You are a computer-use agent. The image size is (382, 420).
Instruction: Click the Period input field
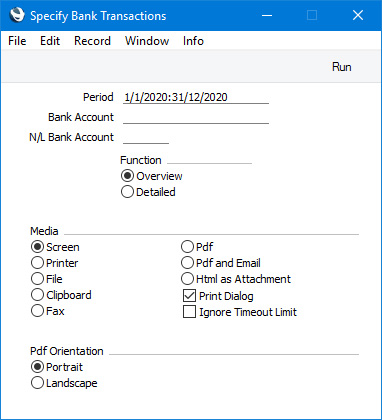196,97
